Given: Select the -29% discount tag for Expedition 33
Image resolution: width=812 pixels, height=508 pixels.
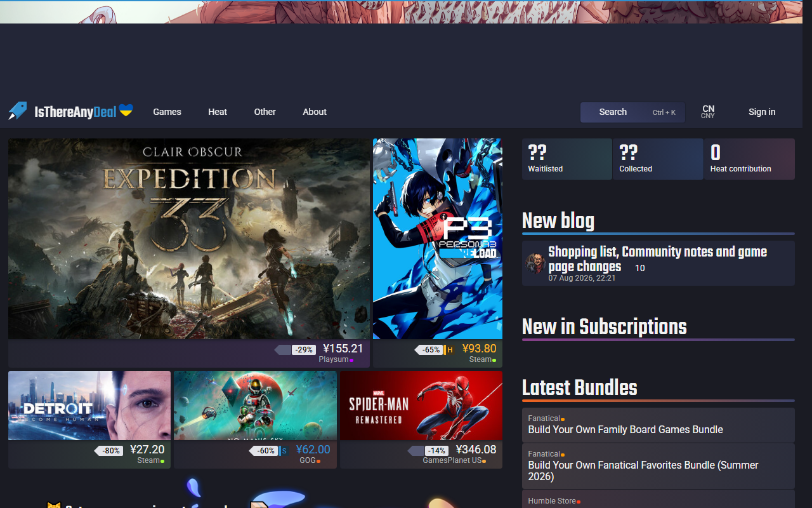Looking at the screenshot, I should pyautogui.click(x=304, y=350).
